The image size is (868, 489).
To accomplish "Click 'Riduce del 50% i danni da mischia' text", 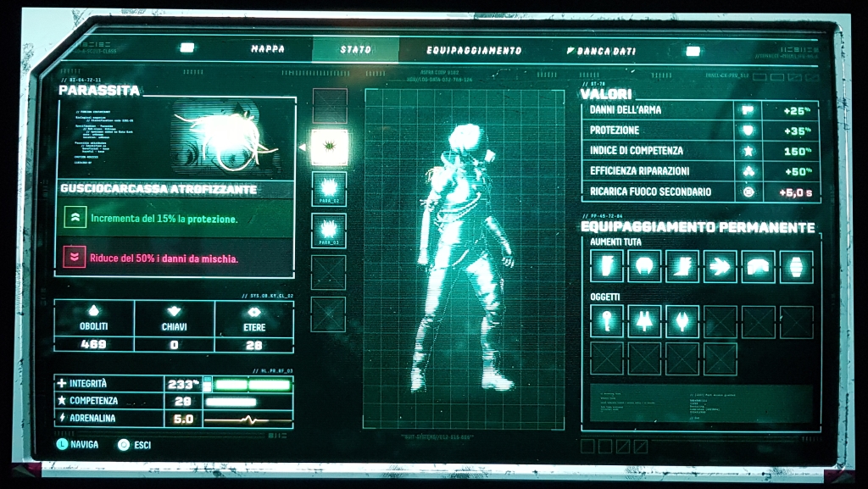I will point(164,258).
